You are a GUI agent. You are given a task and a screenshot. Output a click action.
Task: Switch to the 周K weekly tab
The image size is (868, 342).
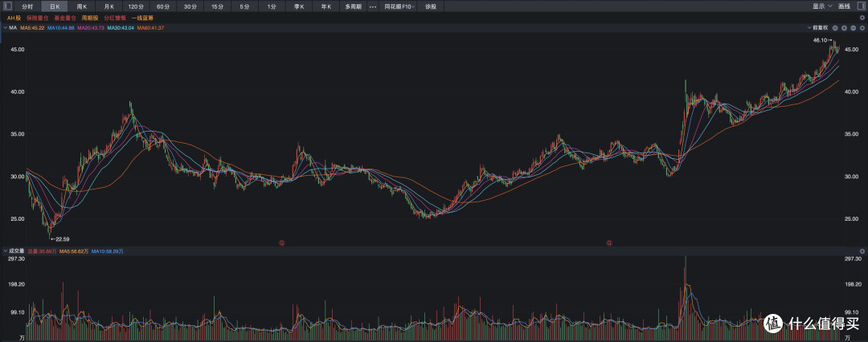coord(82,6)
